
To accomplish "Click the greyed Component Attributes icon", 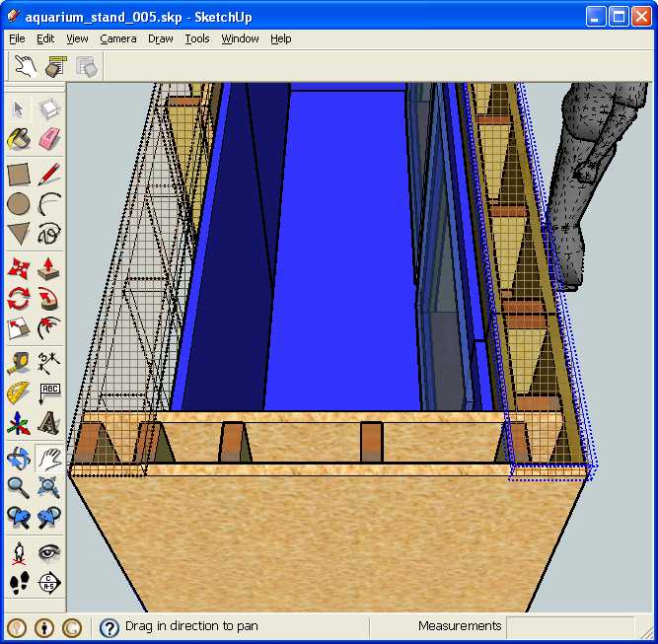I will pyautogui.click(x=87, y=66).
